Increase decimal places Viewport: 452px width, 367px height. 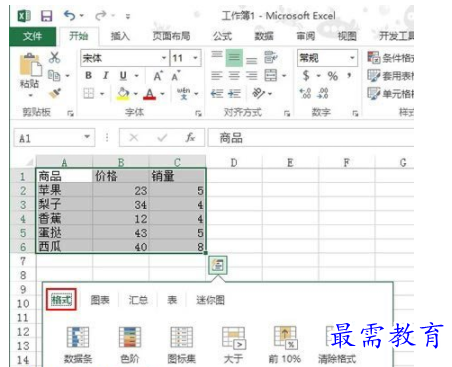pyautogui.click(x=305, y=93)
